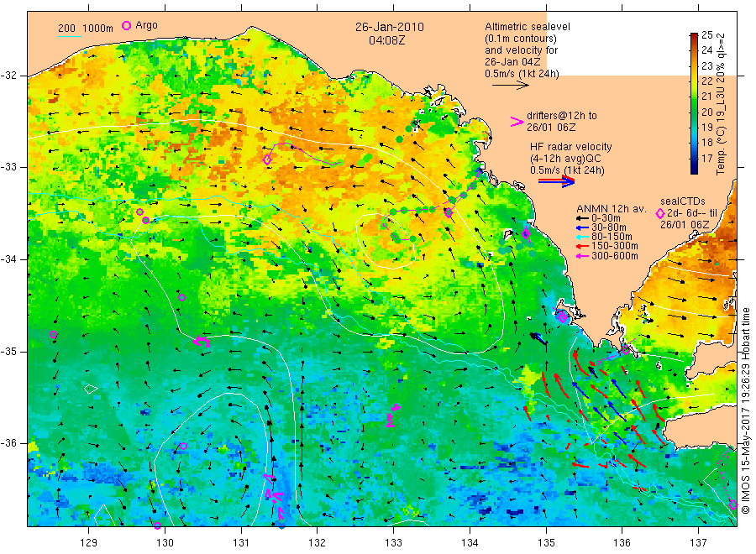Screen dimensions: 756x554
Task: Click the magenta drifters arrowhead legend symbol
Action: coord(517,122)
